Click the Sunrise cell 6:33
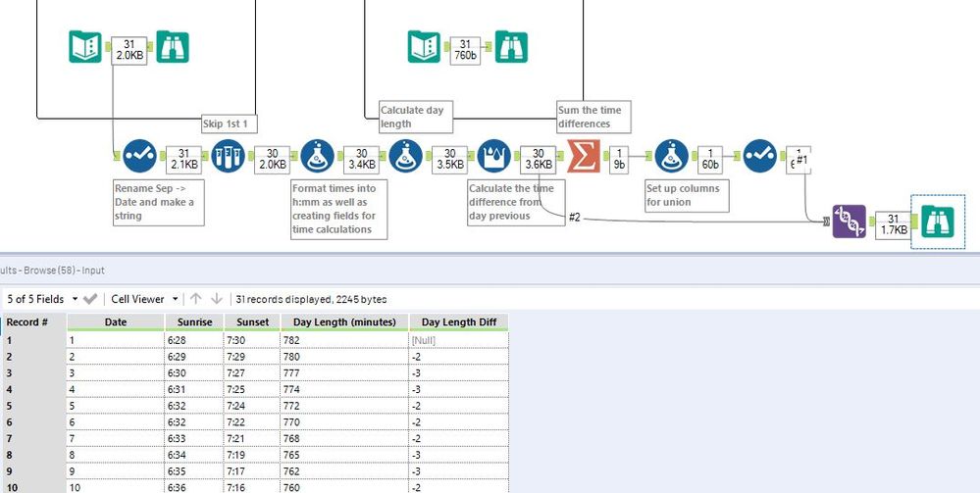980x493 pixels. tap(194, 438)
